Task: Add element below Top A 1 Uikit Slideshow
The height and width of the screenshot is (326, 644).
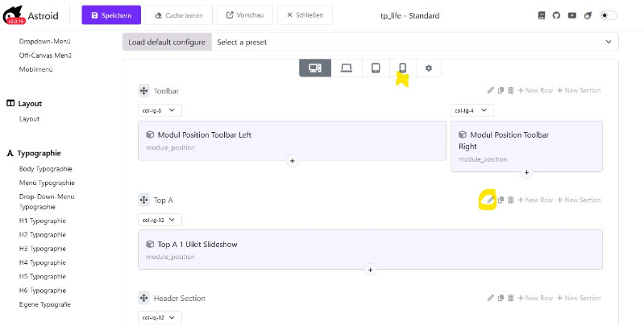Action: 370,270
